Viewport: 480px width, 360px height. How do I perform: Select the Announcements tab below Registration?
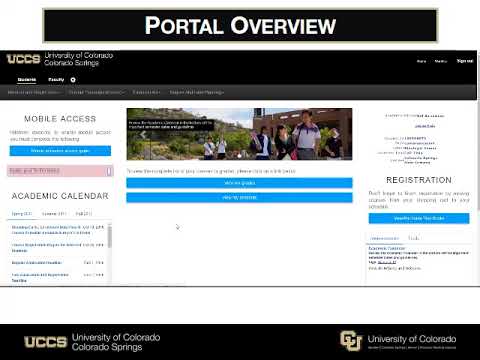pos(385,238)
